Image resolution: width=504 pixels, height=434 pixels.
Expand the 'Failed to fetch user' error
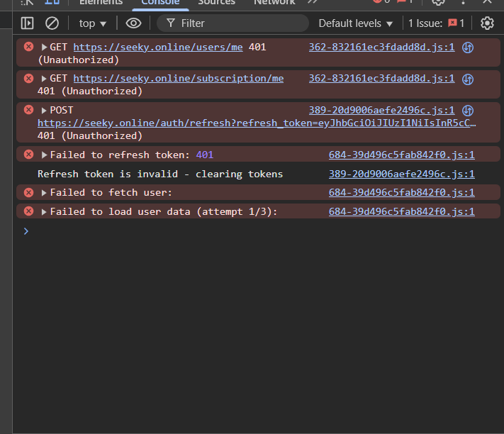[45, 193]
